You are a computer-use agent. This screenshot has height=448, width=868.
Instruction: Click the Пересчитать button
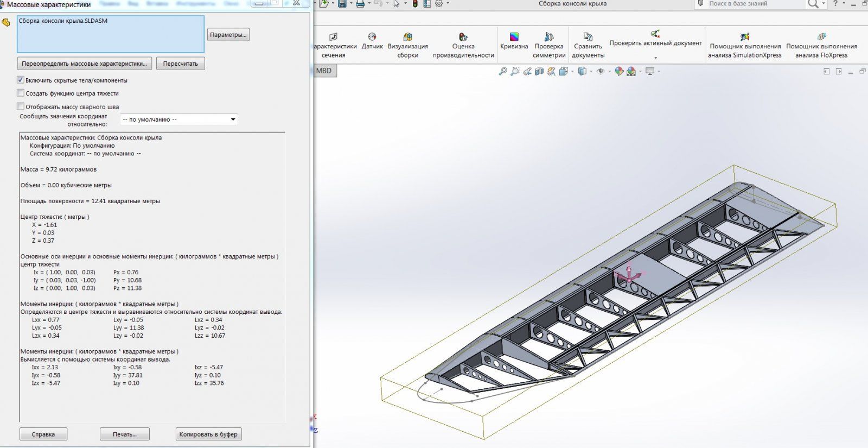(x=180, y=64)
